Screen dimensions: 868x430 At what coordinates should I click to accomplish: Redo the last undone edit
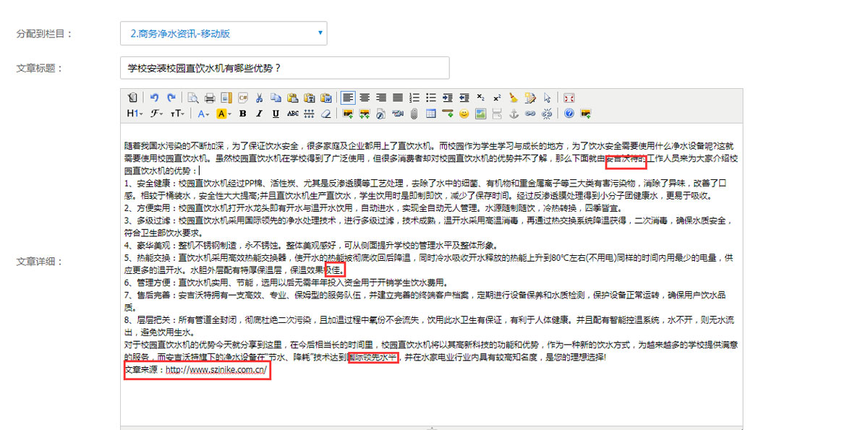pos(171,97)
